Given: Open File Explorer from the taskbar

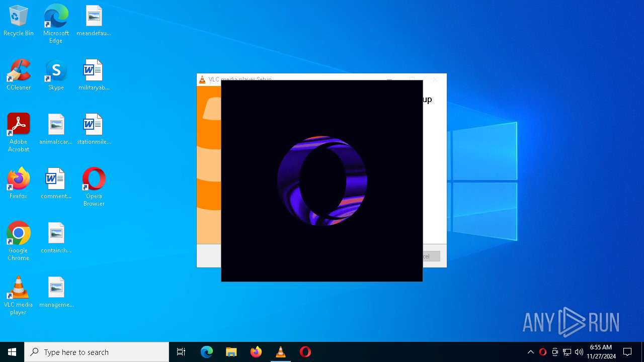Looking at the screenshot, I should coord(231,352).
